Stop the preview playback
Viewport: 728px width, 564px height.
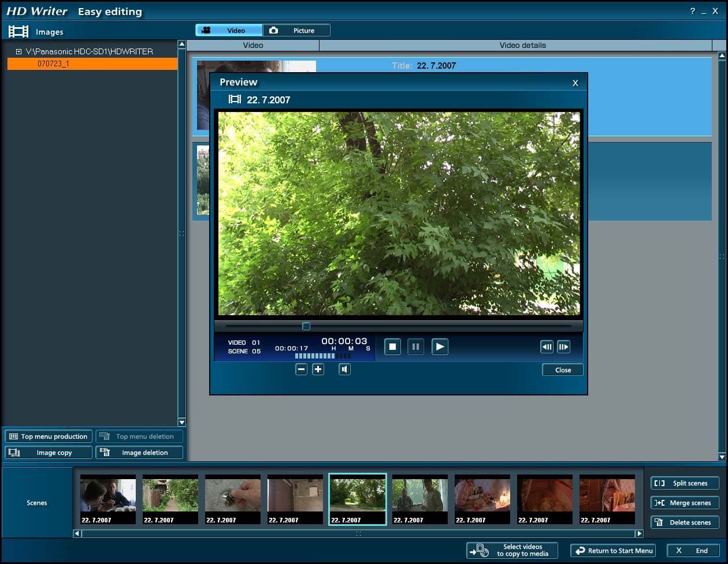pyautogui.click(x=392, y=346)
